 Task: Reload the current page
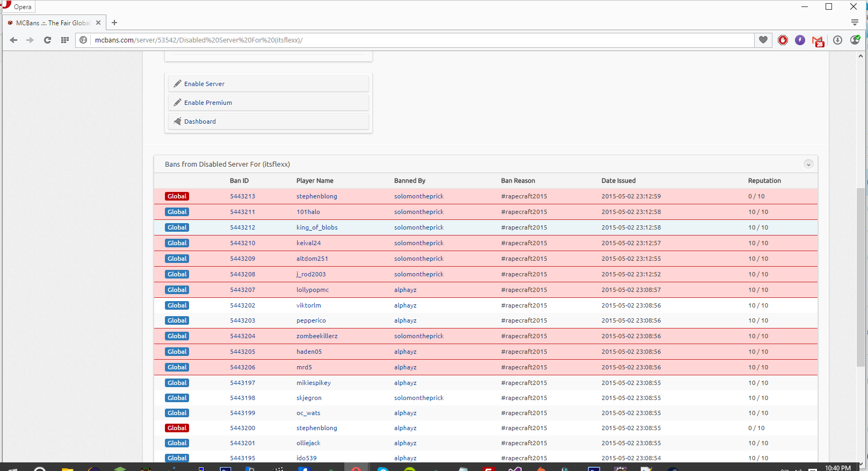[x=47, y=40]
